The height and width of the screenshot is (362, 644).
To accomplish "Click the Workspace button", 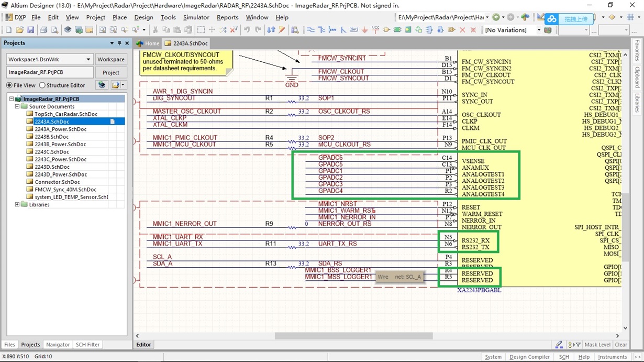I will [x=111, y=59].
